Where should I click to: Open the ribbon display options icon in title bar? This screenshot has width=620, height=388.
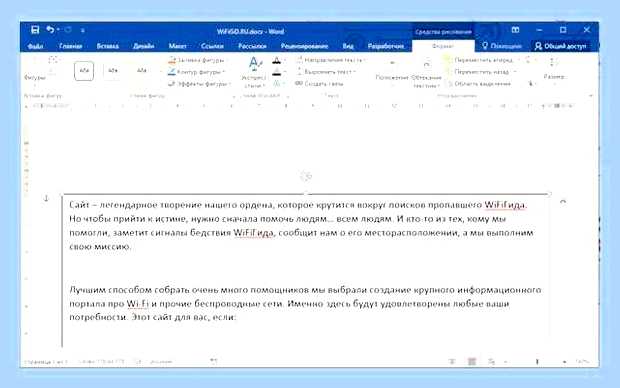tap(515, 30)
